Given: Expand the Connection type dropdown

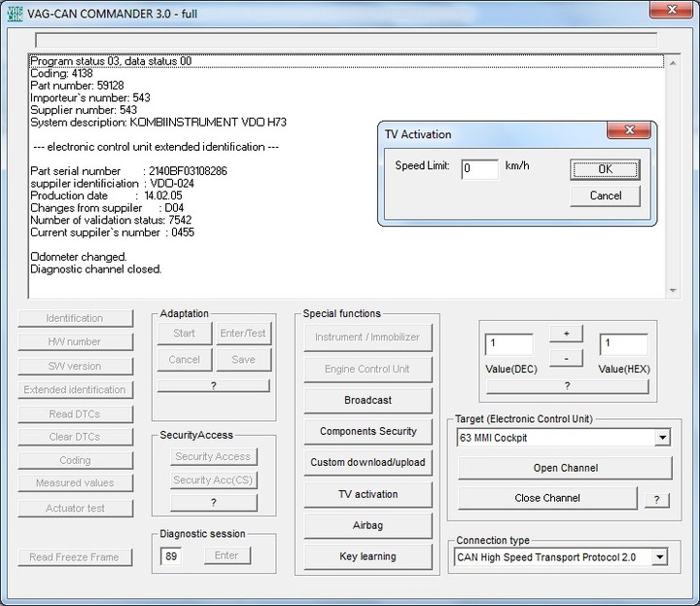Looking at the screenshot, I should point(660,557).
